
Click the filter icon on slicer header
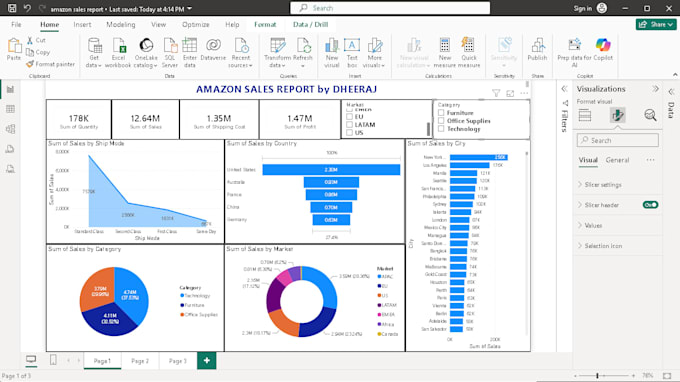(x=496, y=93)
